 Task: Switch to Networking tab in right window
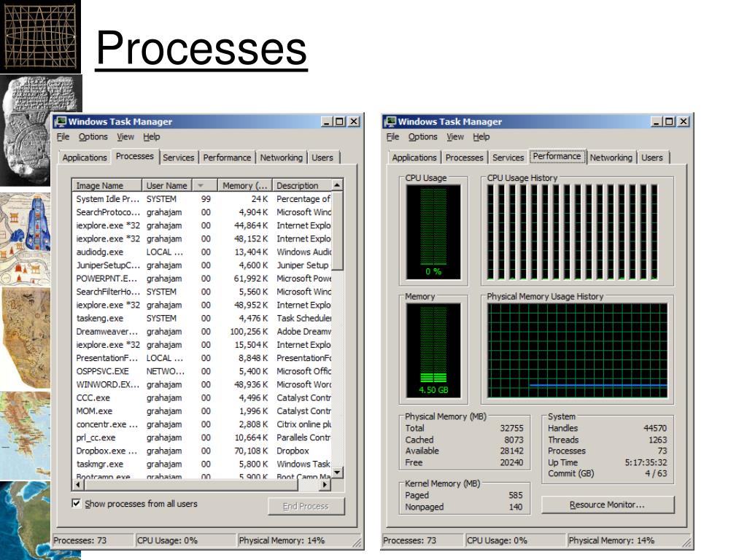611,157
